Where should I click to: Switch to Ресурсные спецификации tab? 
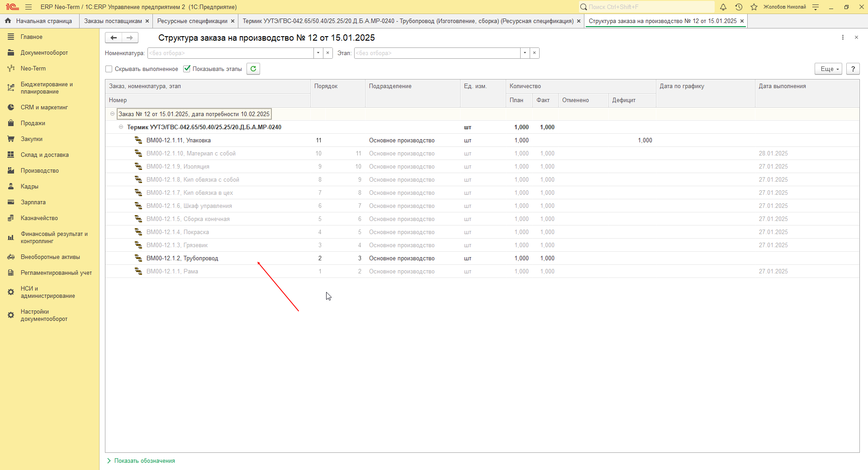click(x=192, y=21)
